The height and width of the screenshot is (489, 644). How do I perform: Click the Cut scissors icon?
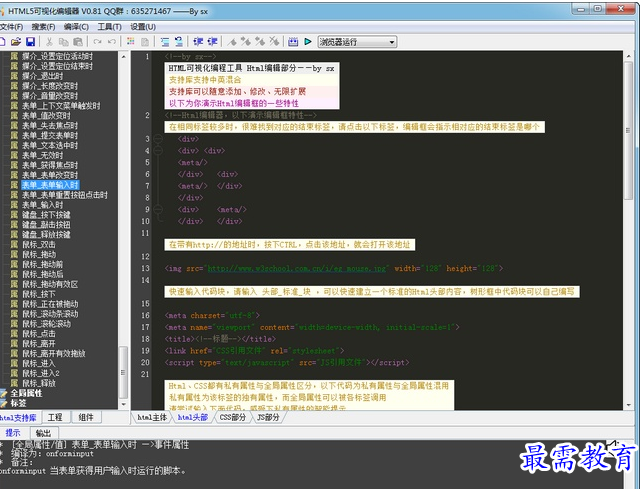49,41
